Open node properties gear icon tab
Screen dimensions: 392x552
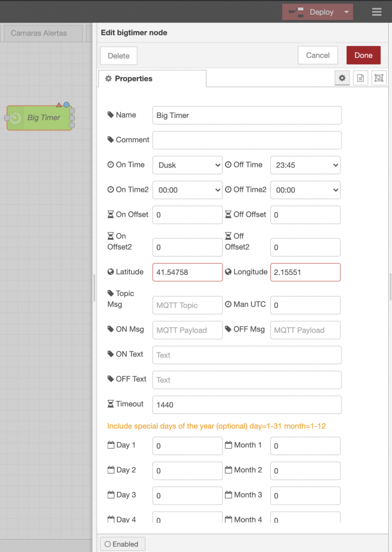coord(342,78)
